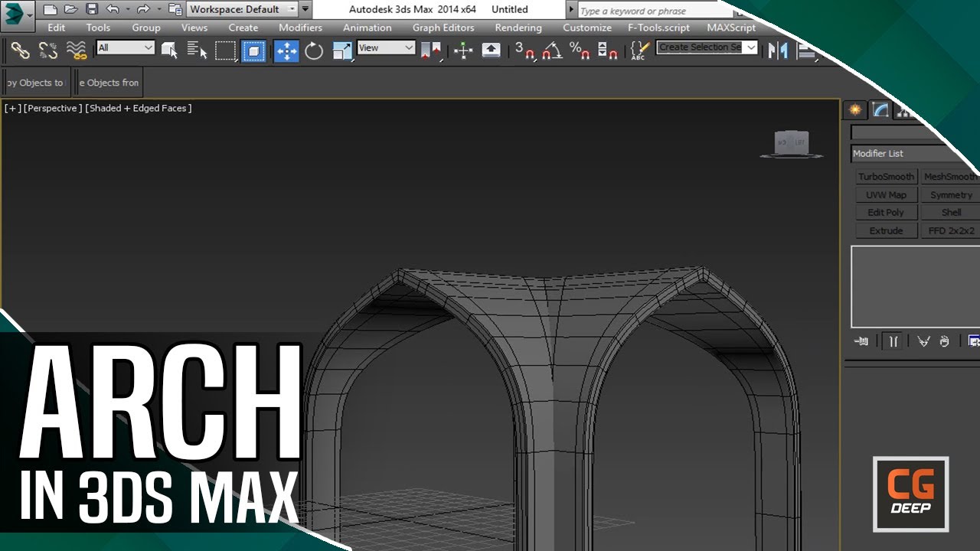Toggle Pin Stack under modifier stack
Screen dimensions: 980x551
point(861,341)
